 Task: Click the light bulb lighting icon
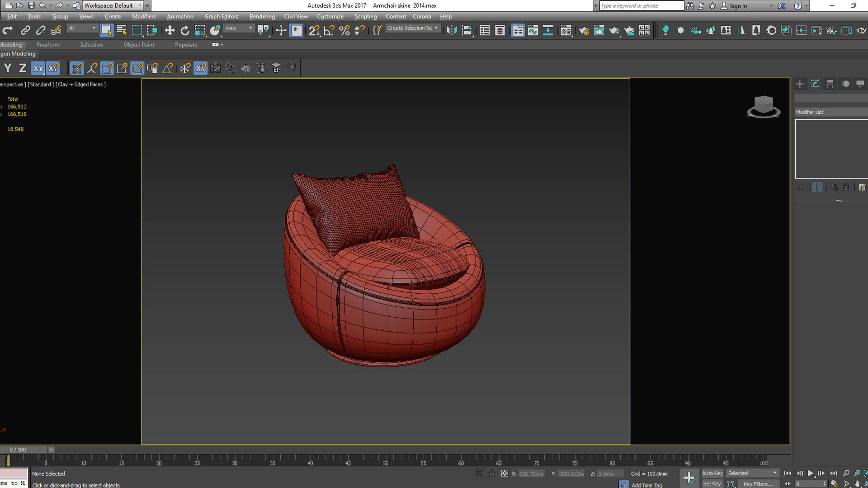pyautogui.click(x=665, y=30)
